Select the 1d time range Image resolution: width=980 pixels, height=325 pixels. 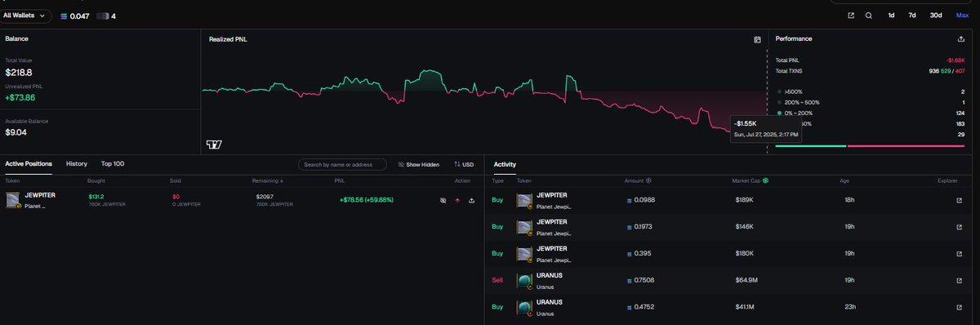coord(892,16)
